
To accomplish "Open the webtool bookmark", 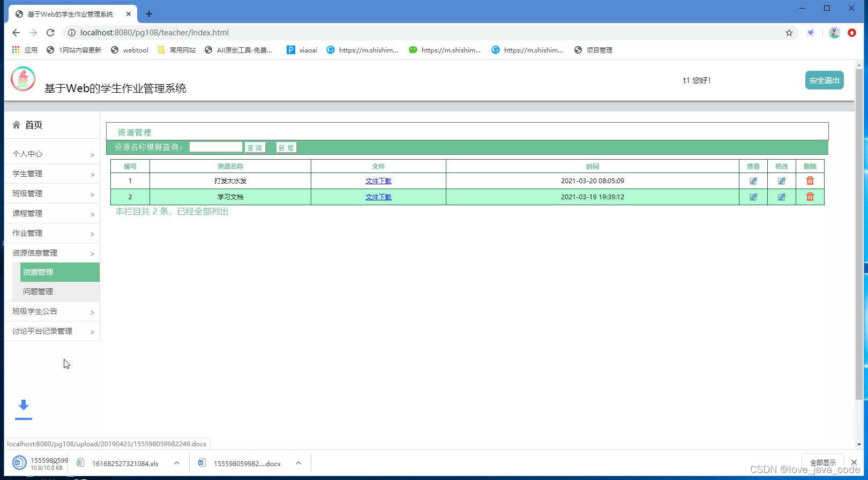I will (129, 50).
